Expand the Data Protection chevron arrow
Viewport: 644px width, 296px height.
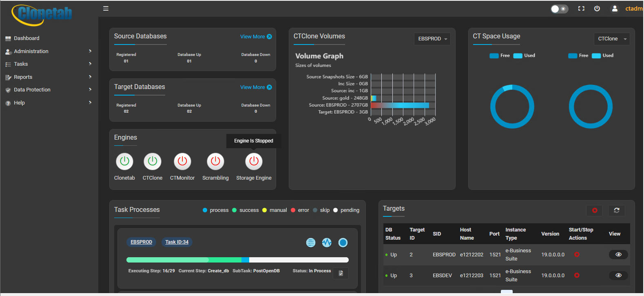(x=90, y=89)
